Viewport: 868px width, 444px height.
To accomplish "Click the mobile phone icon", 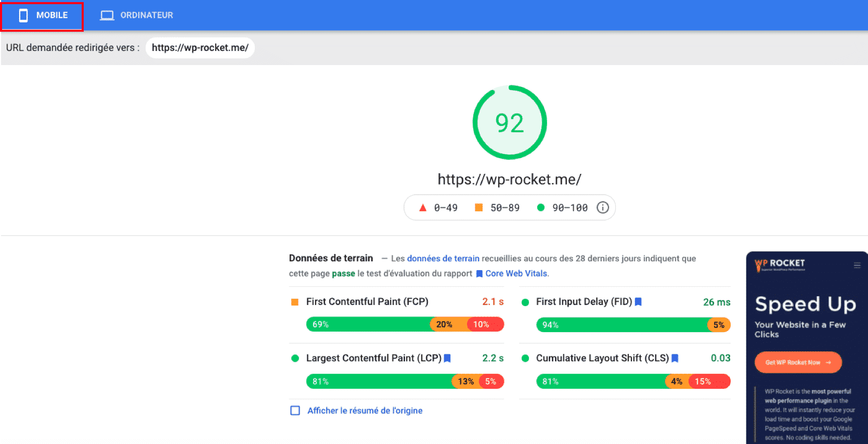I will [23, 16].
